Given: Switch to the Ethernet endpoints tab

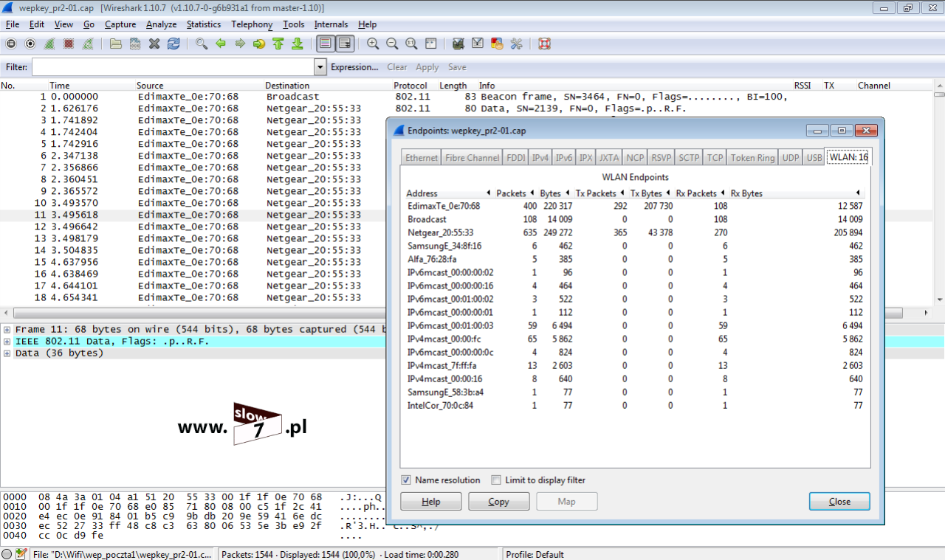Looking at the screenshot, I should (x=422, y=158).
